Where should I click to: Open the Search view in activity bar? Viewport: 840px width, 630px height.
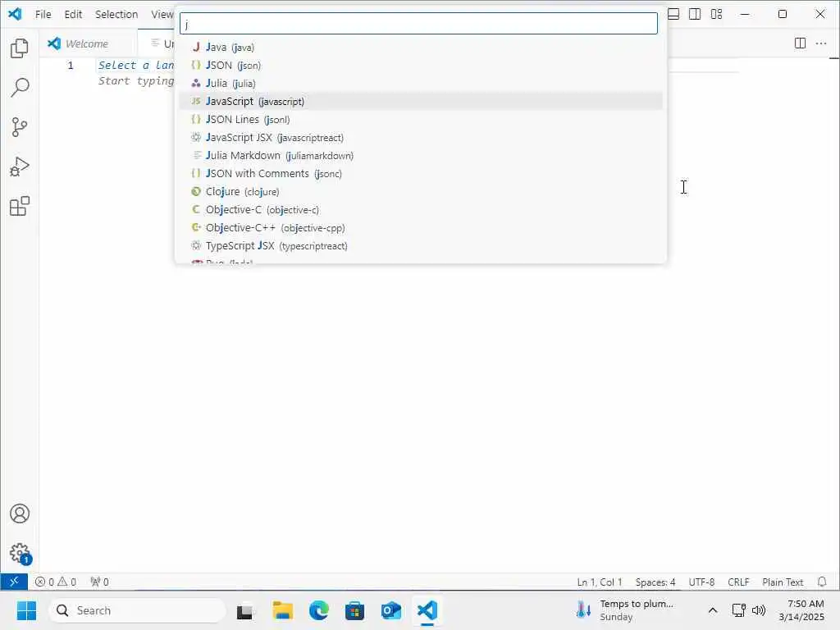pos(20,87)
